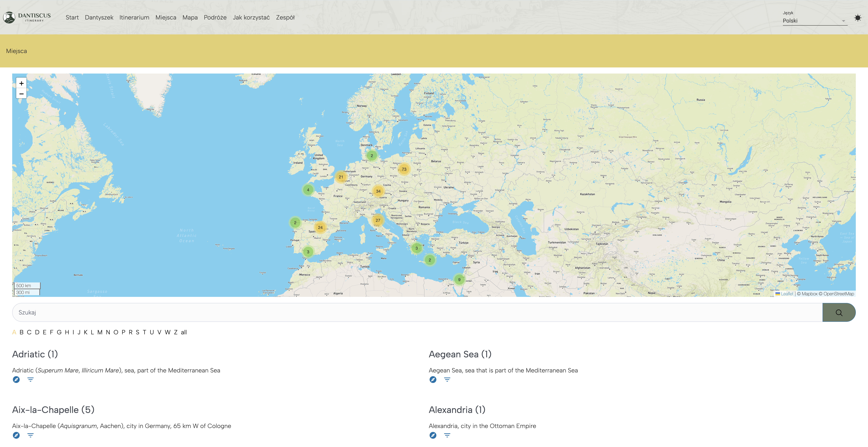
Task: Click the Dantiscus Itinerary logo
Action: (27, 17)
